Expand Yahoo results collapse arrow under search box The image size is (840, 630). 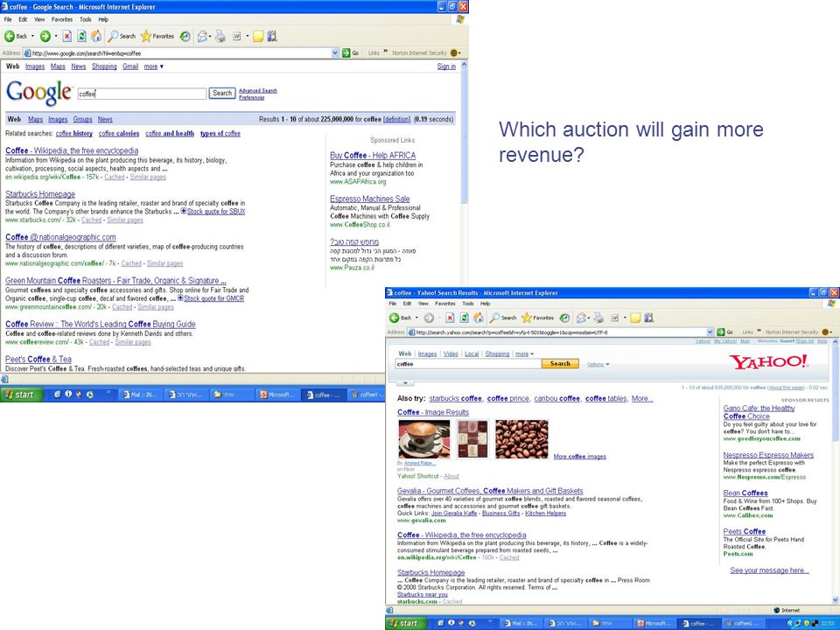(x=405, y=383)
